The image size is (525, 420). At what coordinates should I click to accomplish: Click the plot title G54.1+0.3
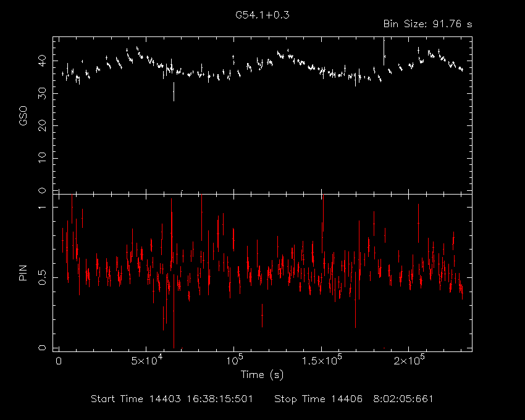(x=262, y=15)
